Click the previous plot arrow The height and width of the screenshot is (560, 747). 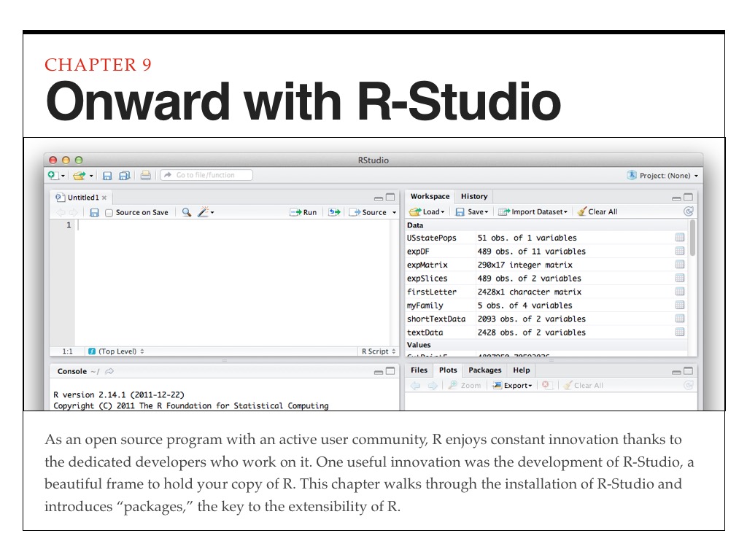click(415, 385)
